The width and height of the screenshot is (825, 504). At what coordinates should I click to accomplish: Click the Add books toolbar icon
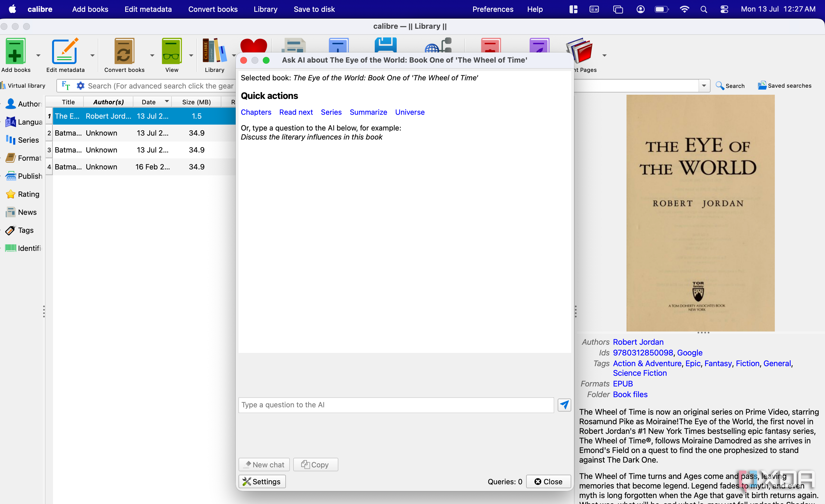[15, 51]
